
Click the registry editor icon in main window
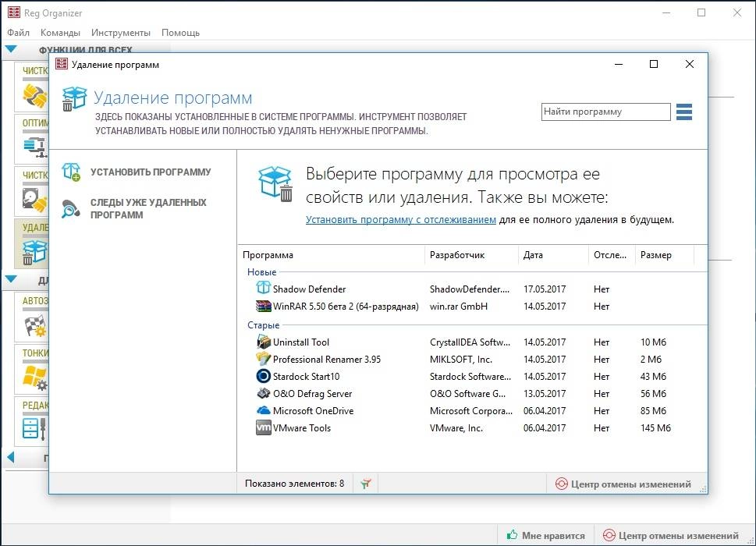point(35,428)
